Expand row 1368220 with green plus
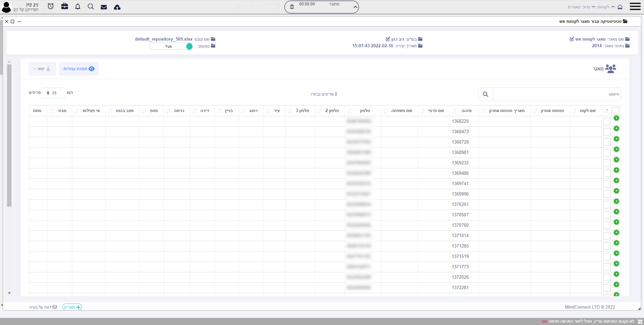644x325 pixels. click(x=616, y=118)
